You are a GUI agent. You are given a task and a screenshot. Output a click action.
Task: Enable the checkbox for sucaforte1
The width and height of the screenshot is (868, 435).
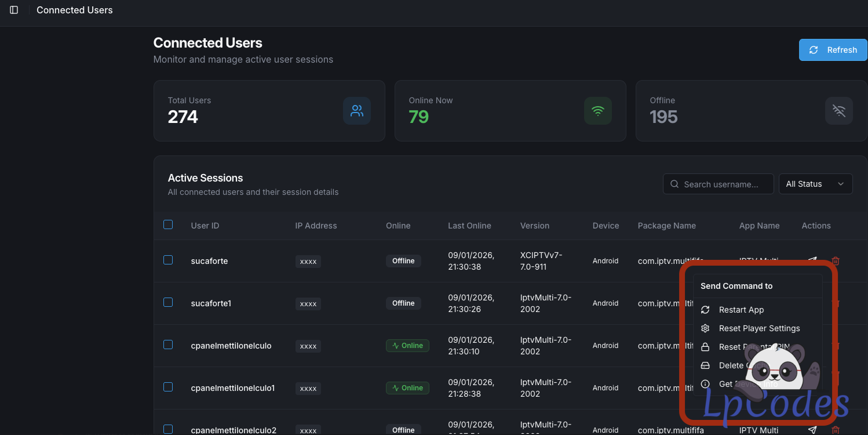click(x=168, y=303)
